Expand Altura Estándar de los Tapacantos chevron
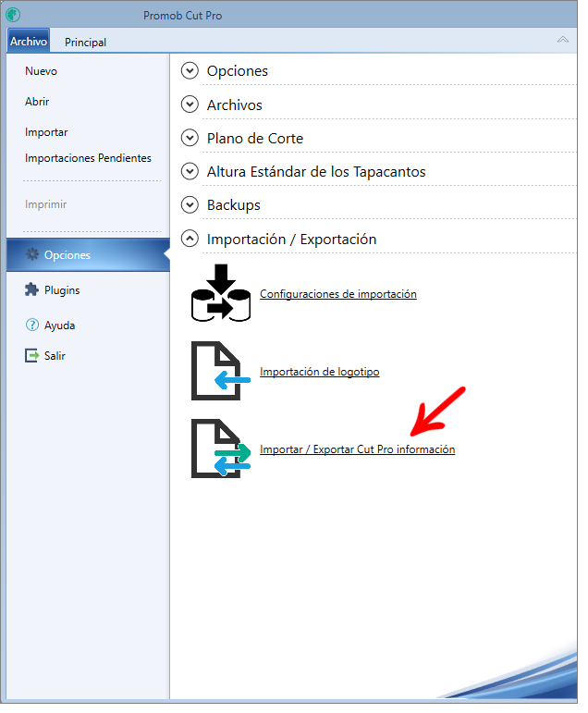The image size is (588, 713). [x=190, y=171]
